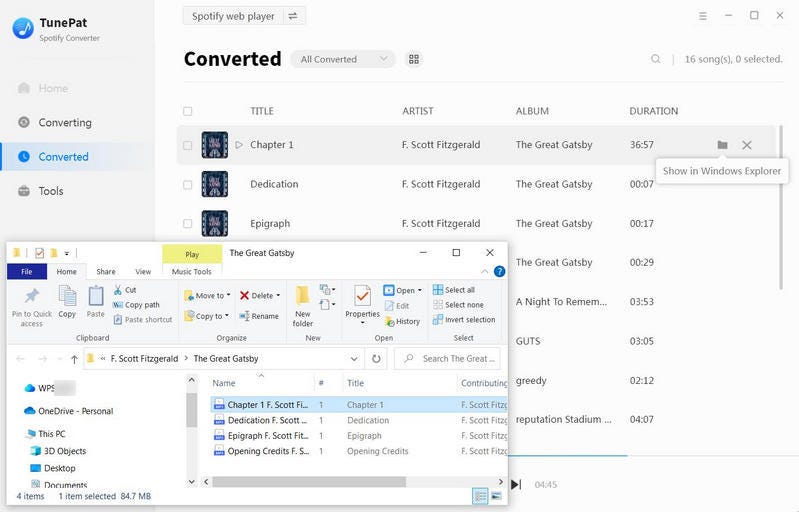Collapse the Explorer ribbon with chevron
The height and width of the screenshot is (512, 799).
click(485, 272)
